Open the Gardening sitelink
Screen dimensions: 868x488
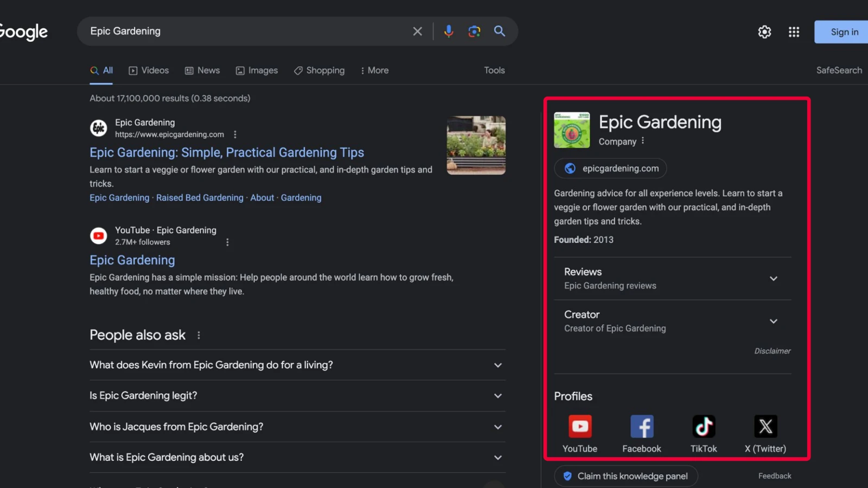pyautogui.click(x=301, y=198)
